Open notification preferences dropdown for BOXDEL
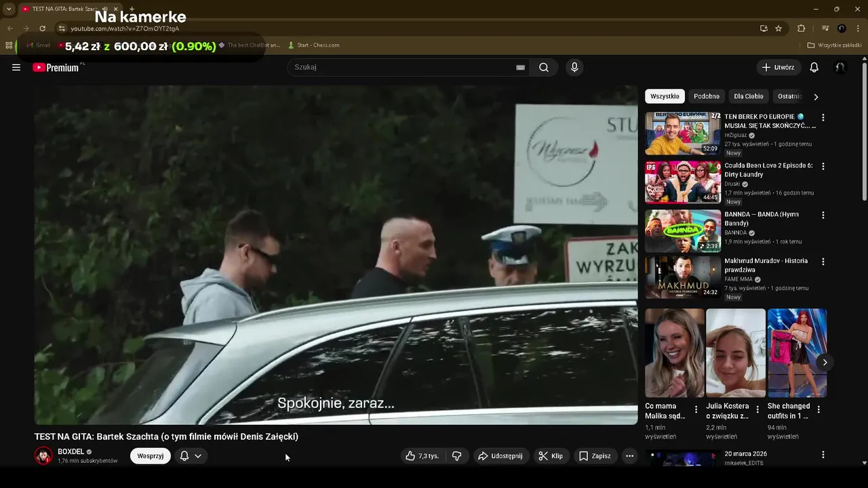Screen dimensions: 868x488 coord(191,456)
